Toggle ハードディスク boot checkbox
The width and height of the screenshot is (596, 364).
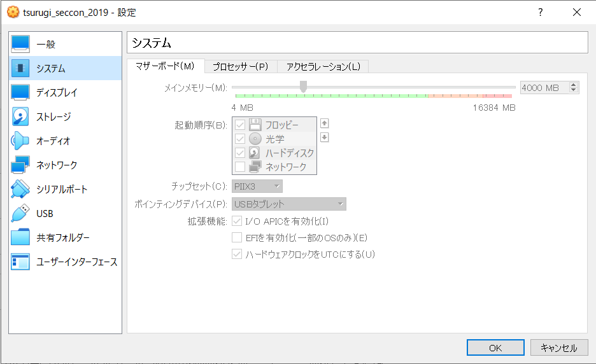tap(240, 153)
